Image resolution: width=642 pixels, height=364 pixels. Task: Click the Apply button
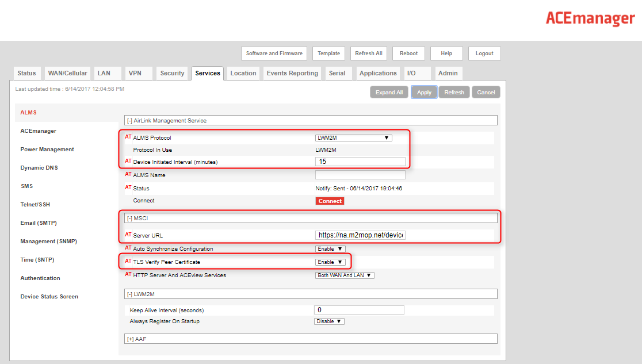(x=424, y=93)
